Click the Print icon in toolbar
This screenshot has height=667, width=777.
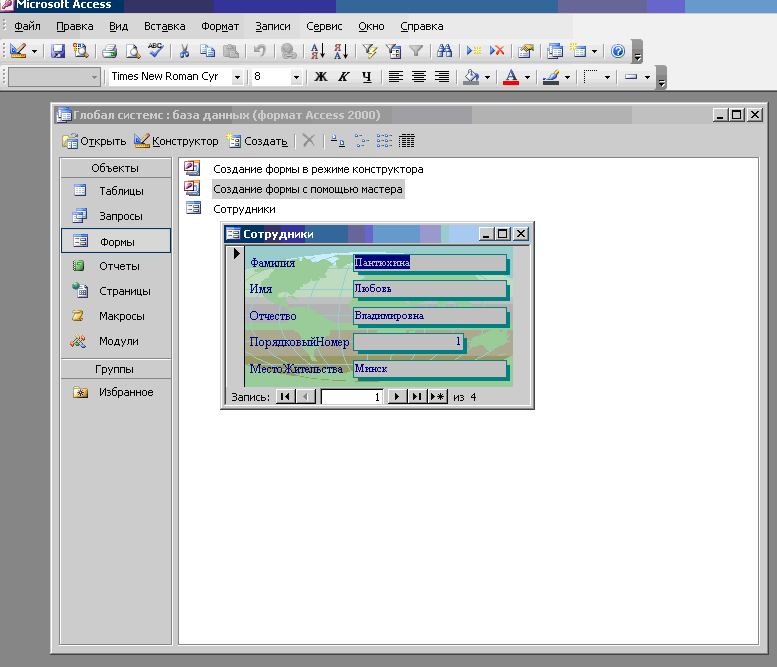tap(109, 51)
